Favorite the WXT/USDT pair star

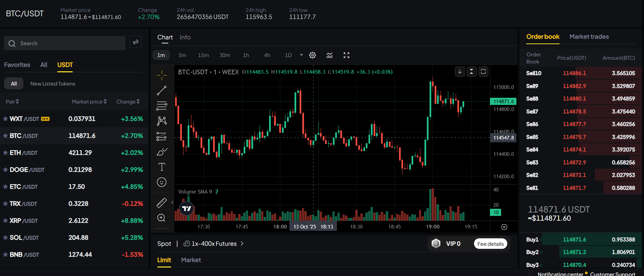tap(5, 119)
